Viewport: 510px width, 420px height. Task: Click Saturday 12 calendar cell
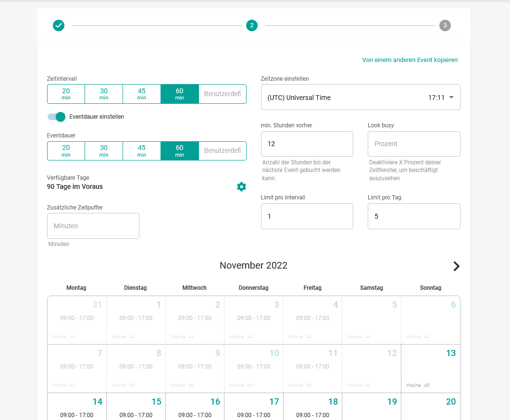[372, 369]
